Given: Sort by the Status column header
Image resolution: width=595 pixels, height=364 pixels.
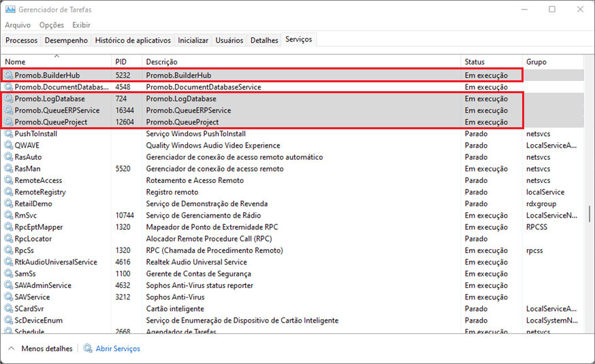Looking at the screenshot, I should coord(492,61).
